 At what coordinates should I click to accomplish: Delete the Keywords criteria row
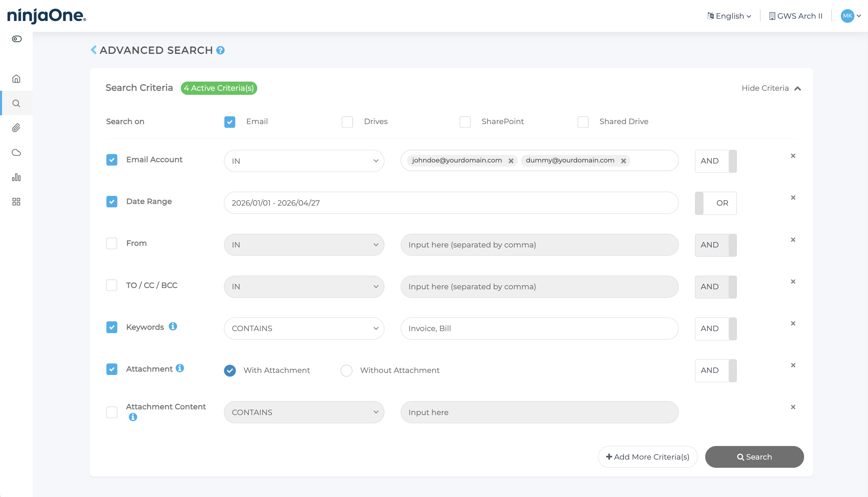793,323
